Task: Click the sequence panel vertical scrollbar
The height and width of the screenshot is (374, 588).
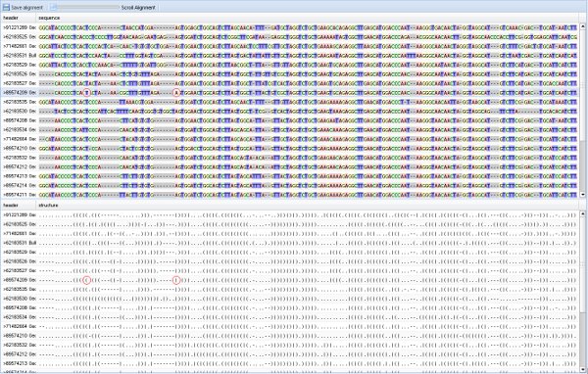Action: tap(583, 111)
